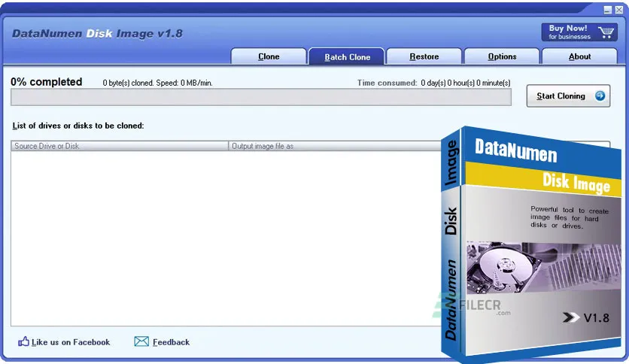Click '0 day(s) 0 hour(s) 0 minute(s)' value
The image size is (629, 364).
tap(466, 83)
